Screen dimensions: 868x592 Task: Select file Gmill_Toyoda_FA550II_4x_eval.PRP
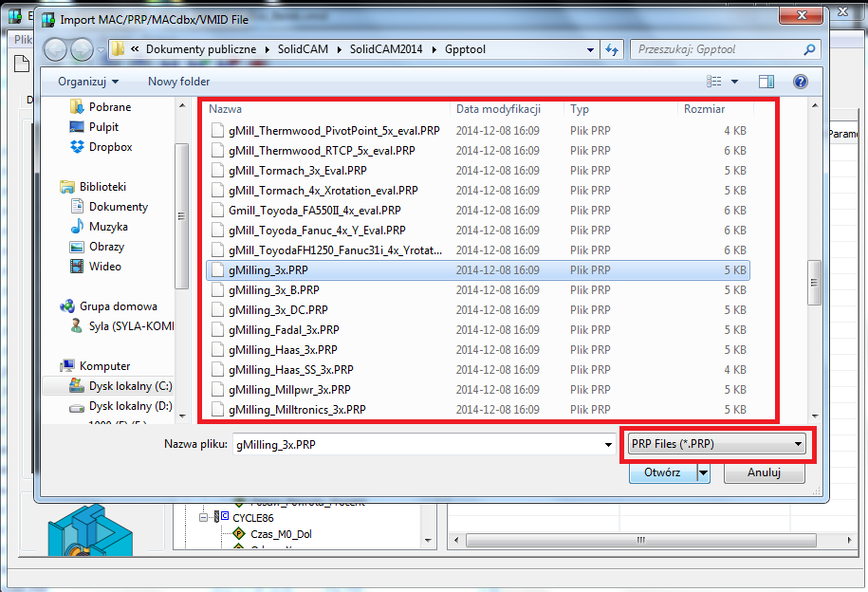pyautogui.click(x=314, y=211)
